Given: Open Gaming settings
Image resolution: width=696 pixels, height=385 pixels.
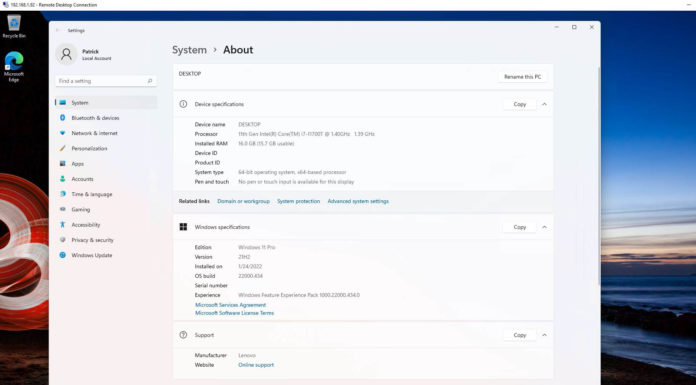Looking at the screenshot, I should click(106, 209).
